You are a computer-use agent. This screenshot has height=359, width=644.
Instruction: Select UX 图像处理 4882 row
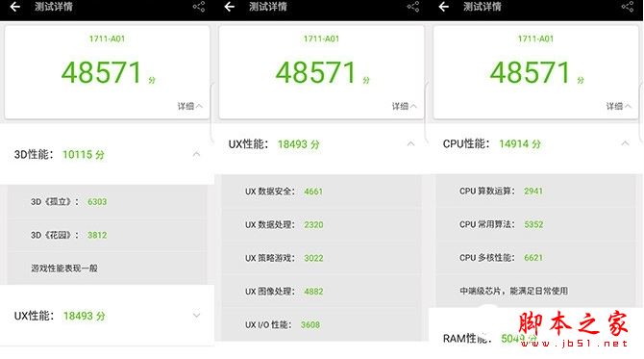point(321,292)
